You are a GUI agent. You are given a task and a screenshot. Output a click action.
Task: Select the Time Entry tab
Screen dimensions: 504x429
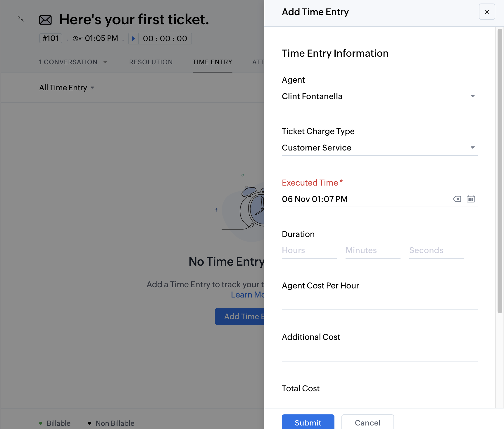(x=213, y=62)
